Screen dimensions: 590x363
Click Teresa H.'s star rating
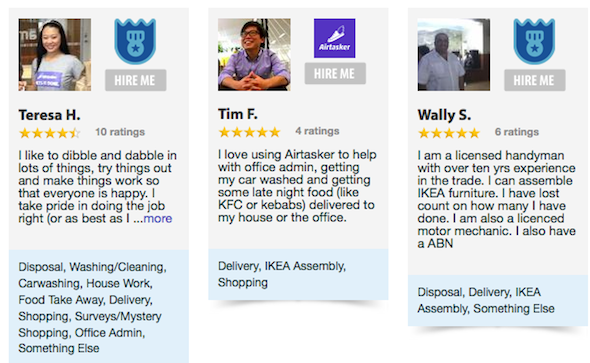(x=50, y=133)
